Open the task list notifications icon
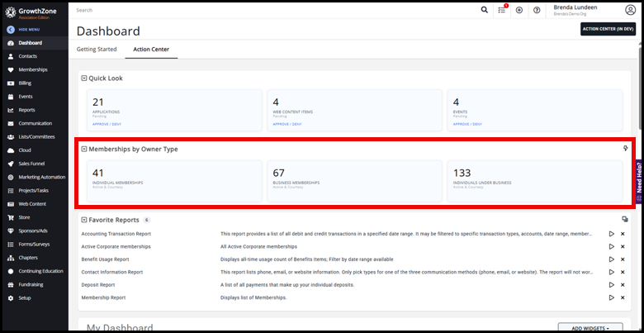The width and height of the screenshot is (644, 333). [x=502, y=10]
